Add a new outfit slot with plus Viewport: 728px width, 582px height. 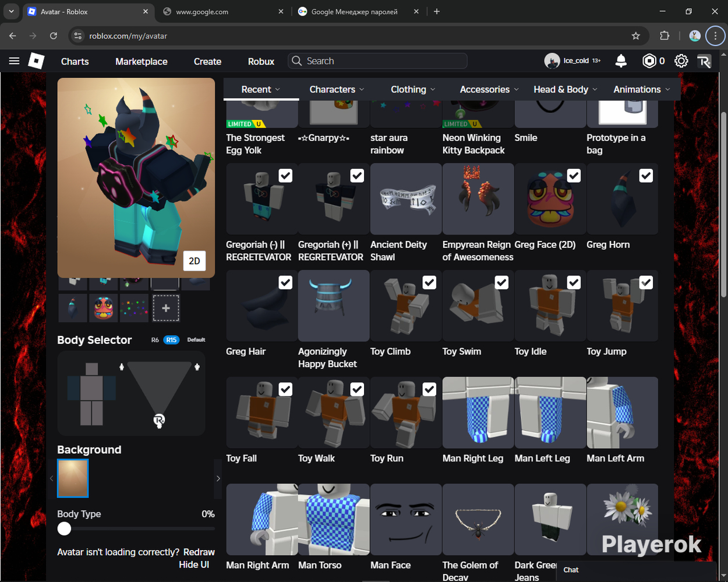pos(166,308)
